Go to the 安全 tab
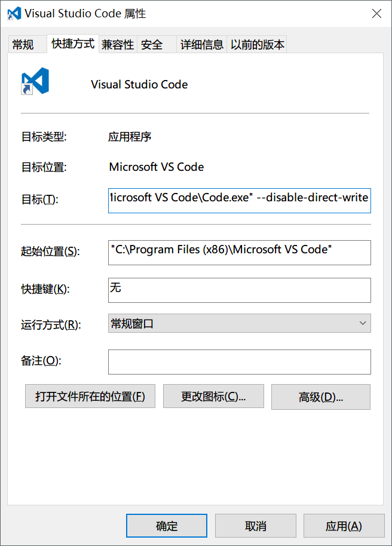392x546 pixels. click(x=157, y=45)
